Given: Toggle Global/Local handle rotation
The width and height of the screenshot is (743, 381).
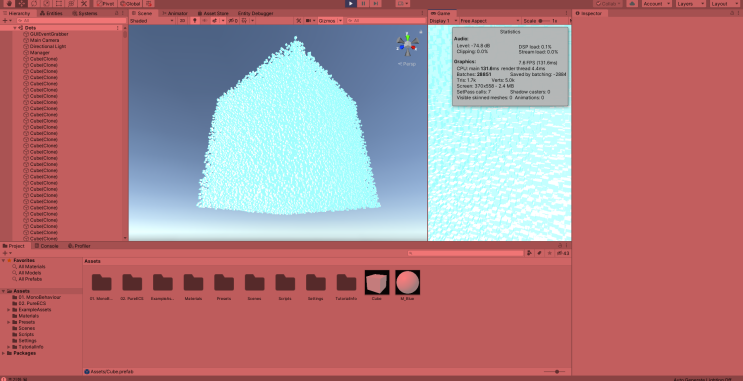Looking at the screenshot, I should [130, 3].
